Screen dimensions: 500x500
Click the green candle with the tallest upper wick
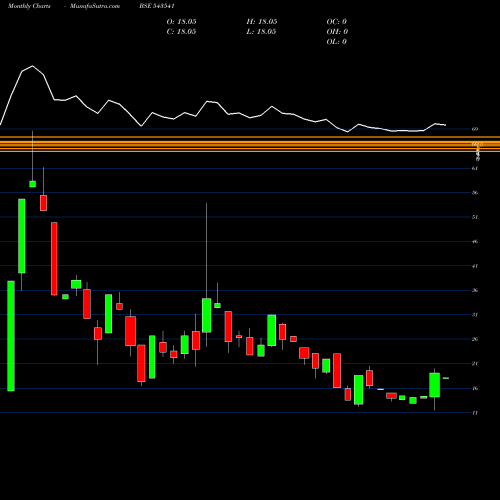(x=206, y=315)
